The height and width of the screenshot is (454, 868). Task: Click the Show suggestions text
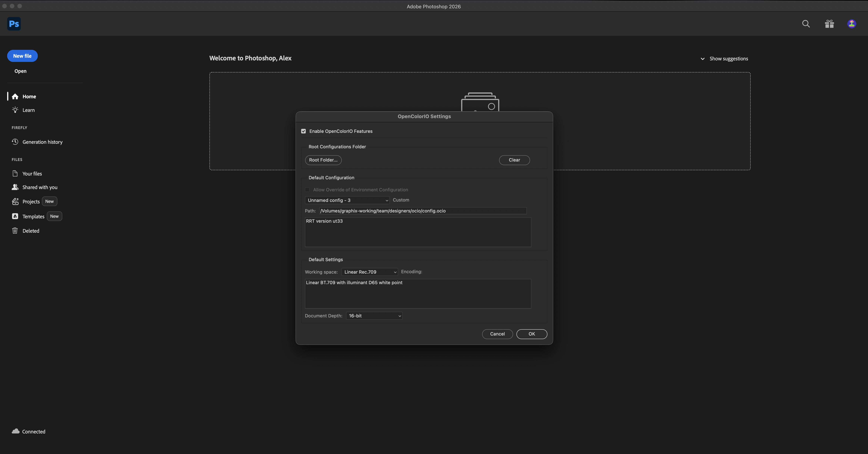pos(729,59)
